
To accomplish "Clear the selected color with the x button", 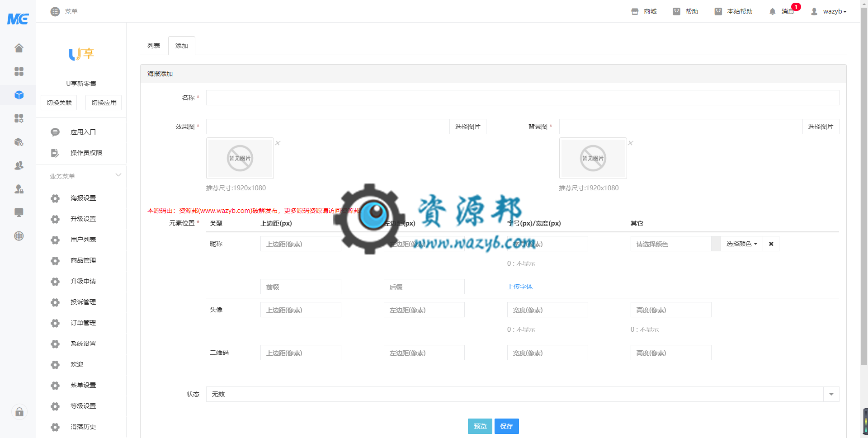I will (771, 244).
